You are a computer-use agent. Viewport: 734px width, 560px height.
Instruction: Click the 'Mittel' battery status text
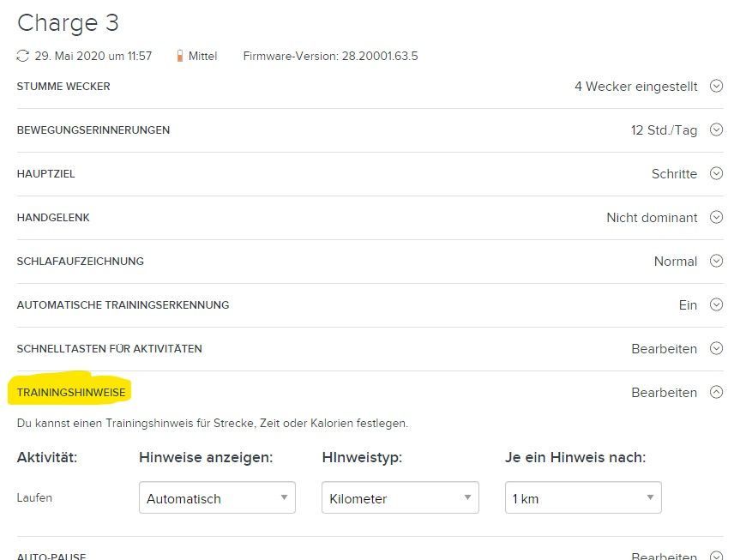[x=202, y=57]
